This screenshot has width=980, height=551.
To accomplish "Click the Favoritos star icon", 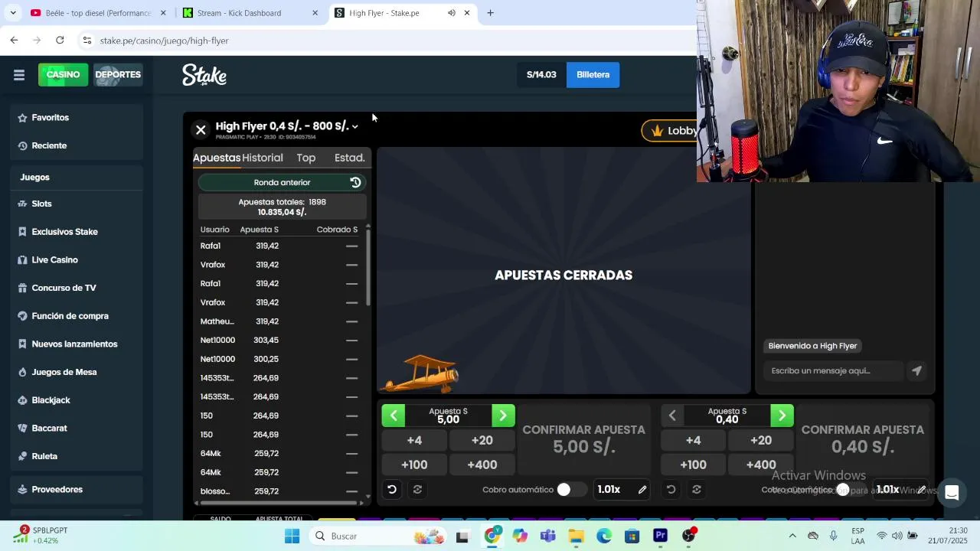I will (x=22, y=117).
